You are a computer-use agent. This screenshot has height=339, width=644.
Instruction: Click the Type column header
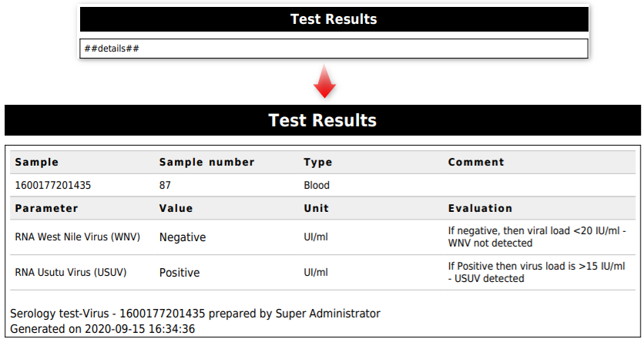pyautogui.click(x=317, y=162)
